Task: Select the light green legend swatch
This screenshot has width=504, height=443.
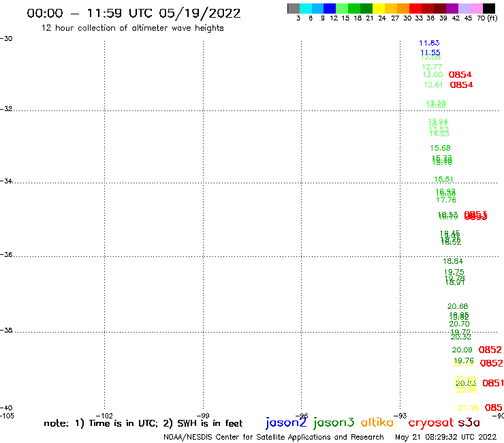Action: pyautogui.click(x=343, y=8)
